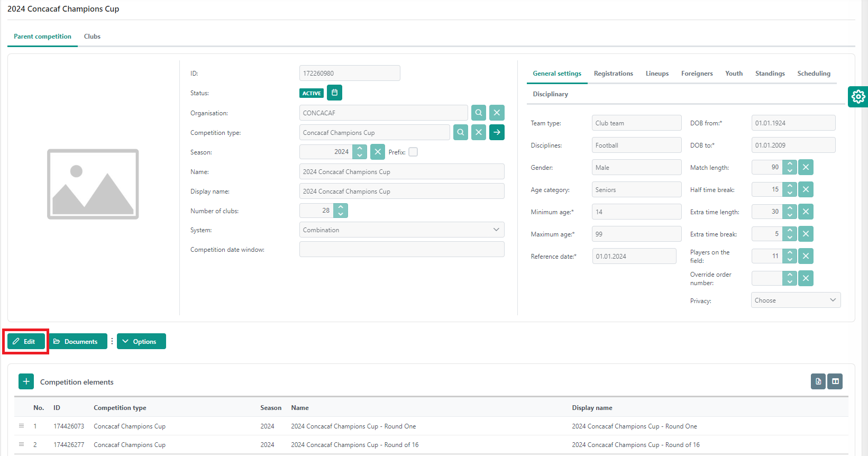Screen dimensions: 868x456
Task: Click the search icon for Organisation field
Action: (478, 113)
